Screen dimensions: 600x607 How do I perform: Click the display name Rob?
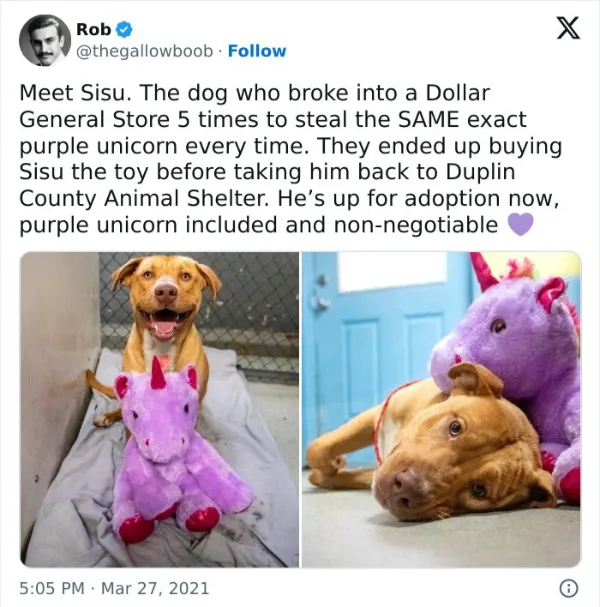click(x=94, y=29)
